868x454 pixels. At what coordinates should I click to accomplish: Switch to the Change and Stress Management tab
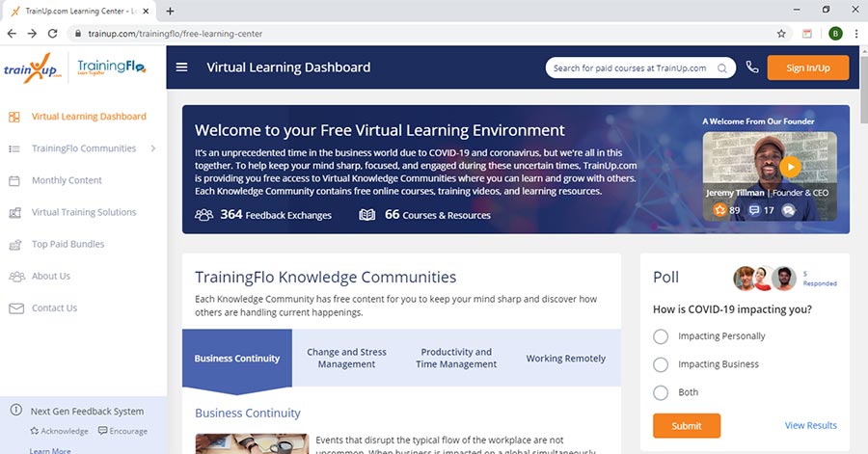tap(346, 359)
